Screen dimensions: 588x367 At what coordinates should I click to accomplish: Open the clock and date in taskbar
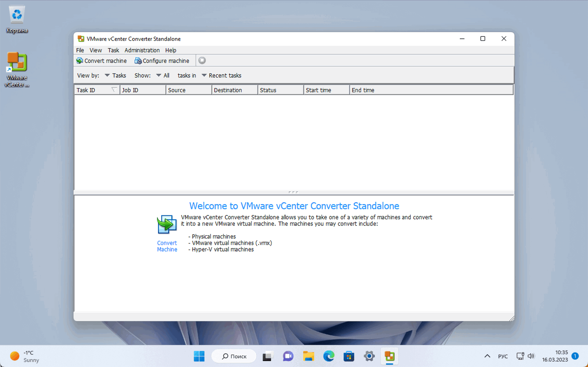click(555, 356)
